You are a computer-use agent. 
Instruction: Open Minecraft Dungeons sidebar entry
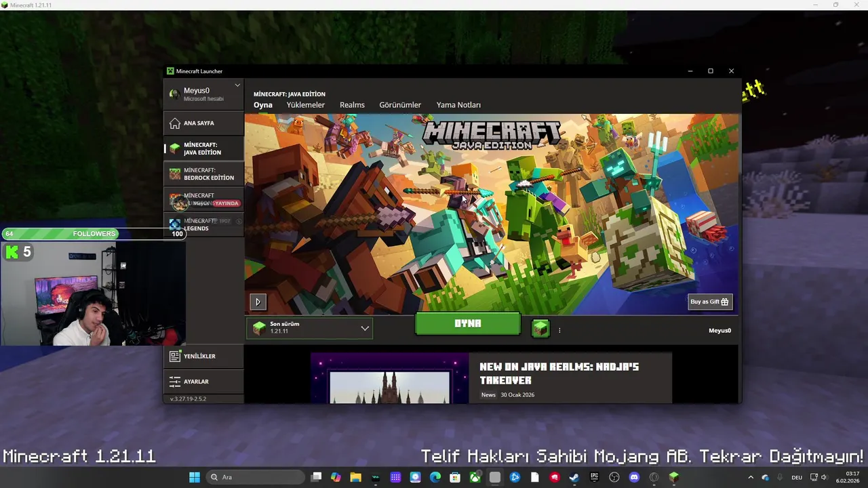pos(203,199)
